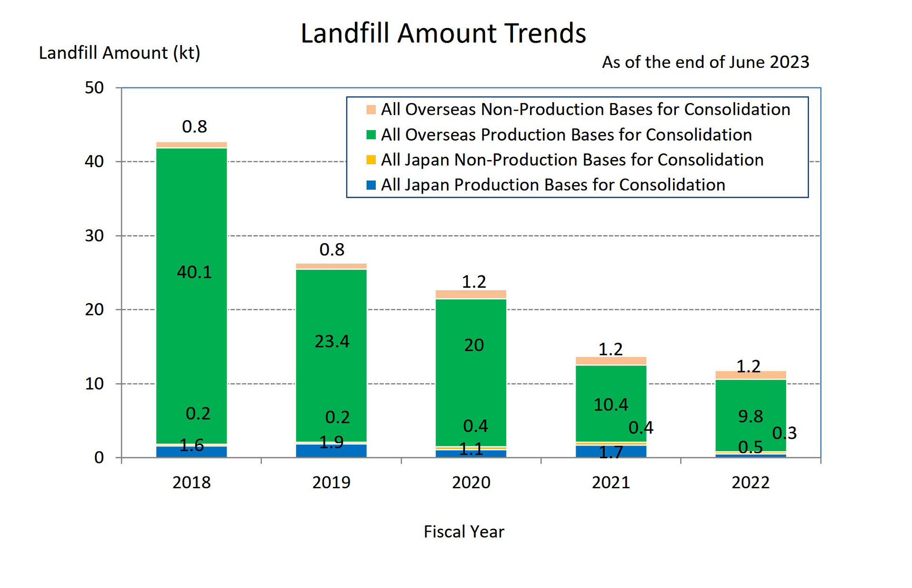Click the 2019 orange top bar segment
This screenshot has height=588, width=912.
pyautogui.click(x=331, y=266)
